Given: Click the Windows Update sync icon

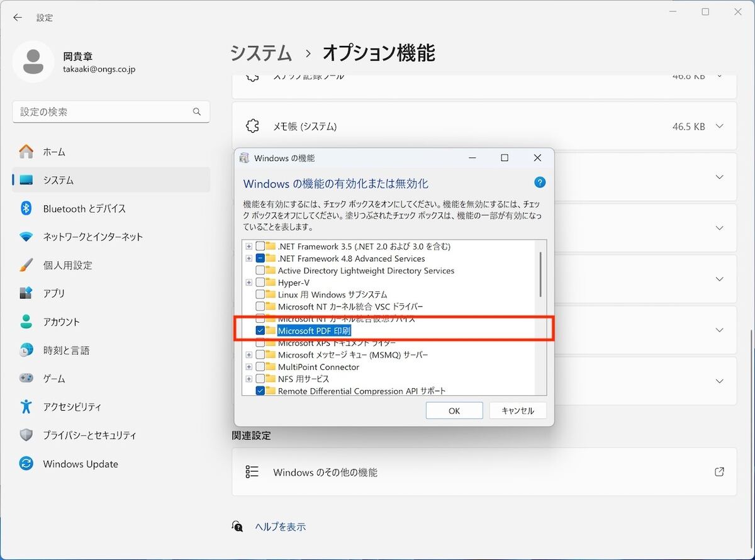Looking at the screenshot, I should (x=26, y=464).
